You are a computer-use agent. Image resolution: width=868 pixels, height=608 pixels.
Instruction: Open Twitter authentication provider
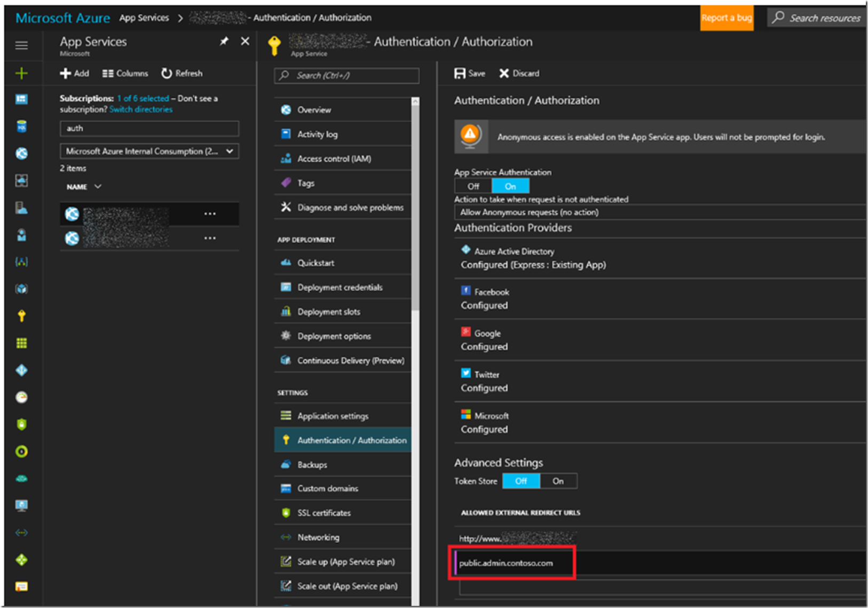[660, 381]
